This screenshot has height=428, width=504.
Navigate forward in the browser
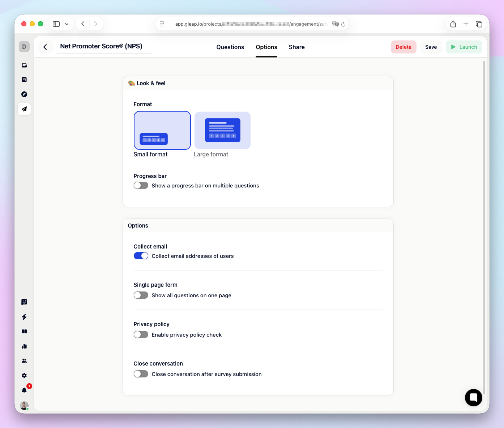(96, 24)
